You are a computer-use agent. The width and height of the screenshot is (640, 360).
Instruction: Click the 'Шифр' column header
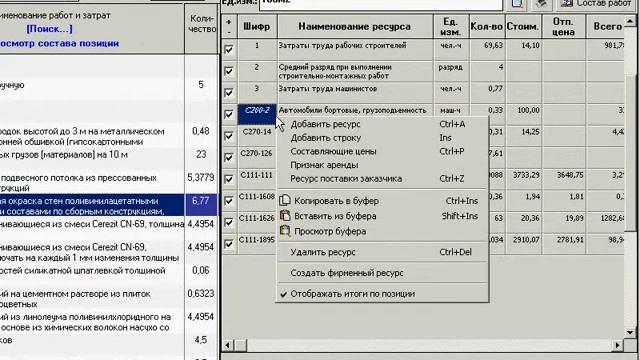pyautogui.click(x=257, y=27)
